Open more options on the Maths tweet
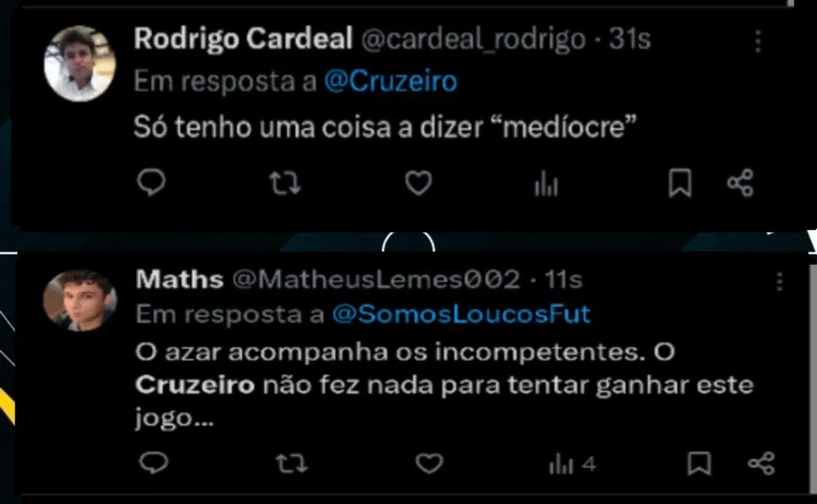 click(x=780, y=282)
